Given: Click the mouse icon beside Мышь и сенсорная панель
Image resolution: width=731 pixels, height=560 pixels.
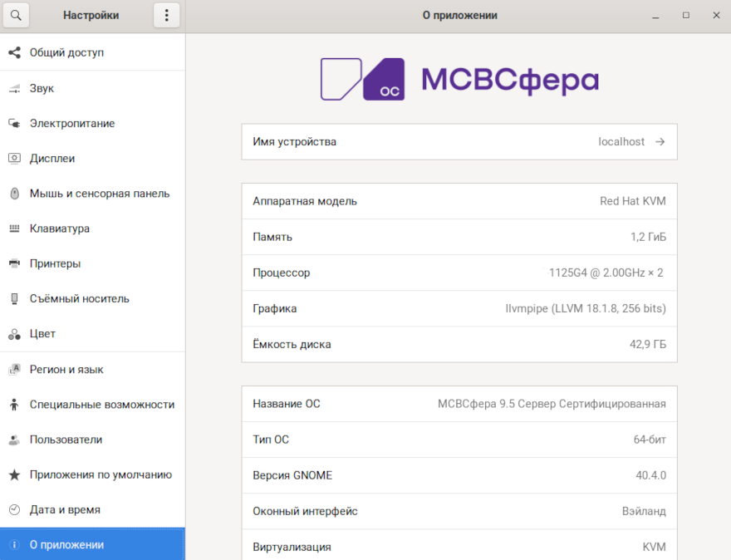Looking at the screenshot, I should pos(14,194).
